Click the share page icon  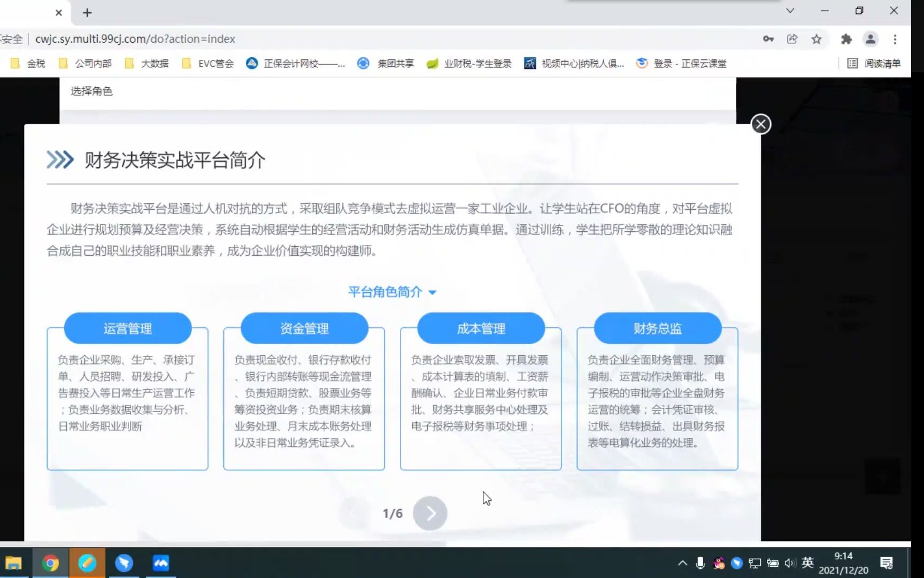792,39
